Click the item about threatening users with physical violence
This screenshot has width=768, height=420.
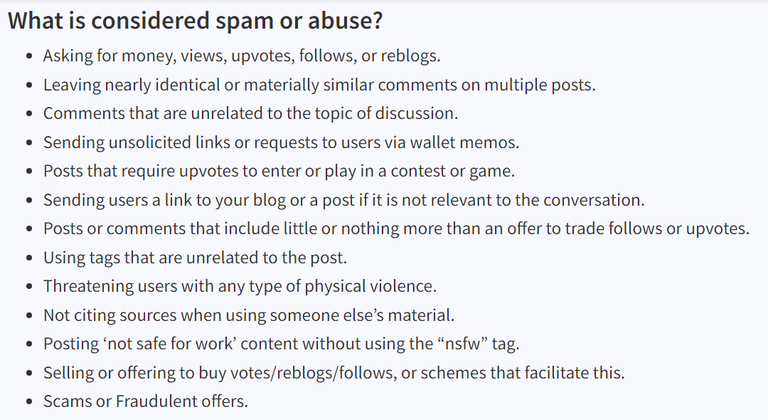coord(240,286)
